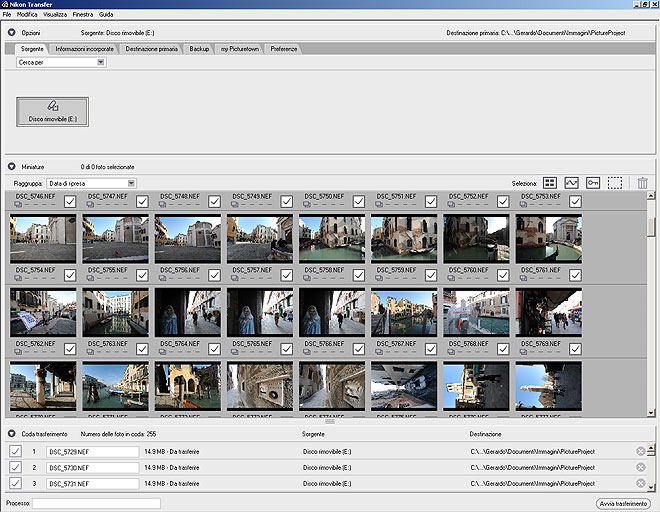Click the small icon under DSC_5746.NEF label
Screen dimensions: 660x512
click(x=18, y=205)
